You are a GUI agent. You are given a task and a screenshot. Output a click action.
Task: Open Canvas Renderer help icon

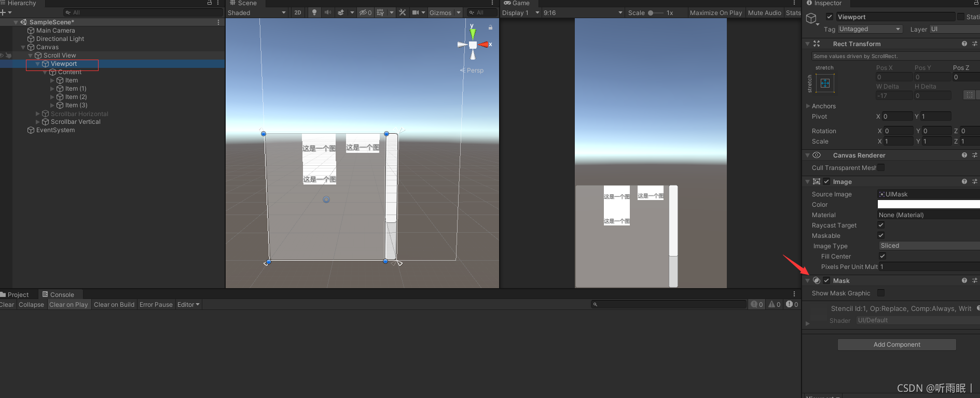964,155
